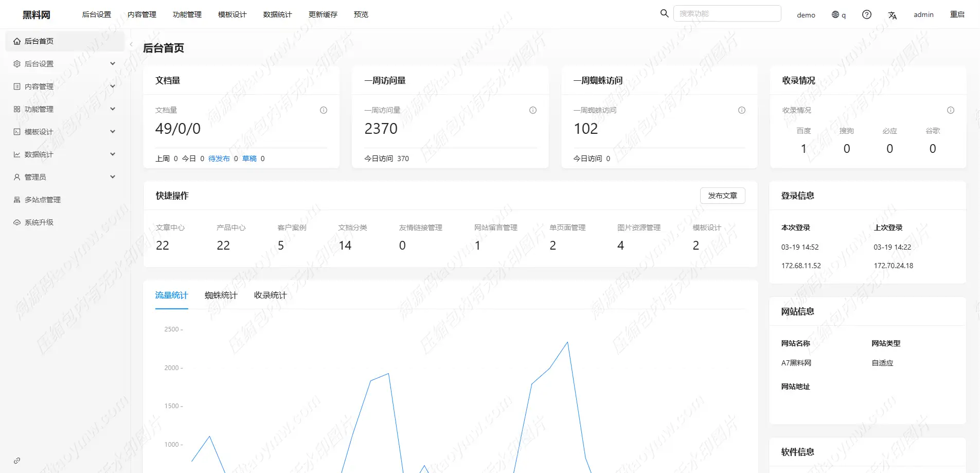Expand the 后台设置 sidebar chevron
The height and width of the screenshot is (473, 980).
click(x=113, y=64)
